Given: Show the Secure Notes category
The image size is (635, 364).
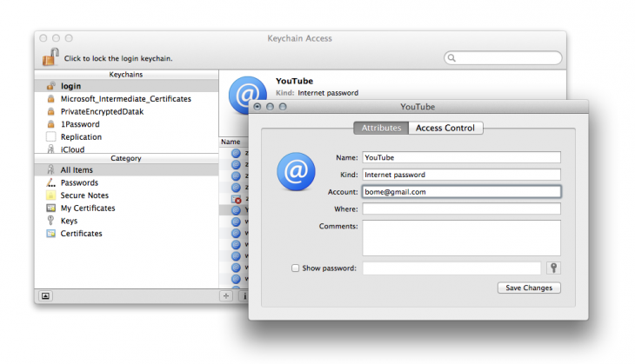Looking at the screenshot, I should click(126, 195).
